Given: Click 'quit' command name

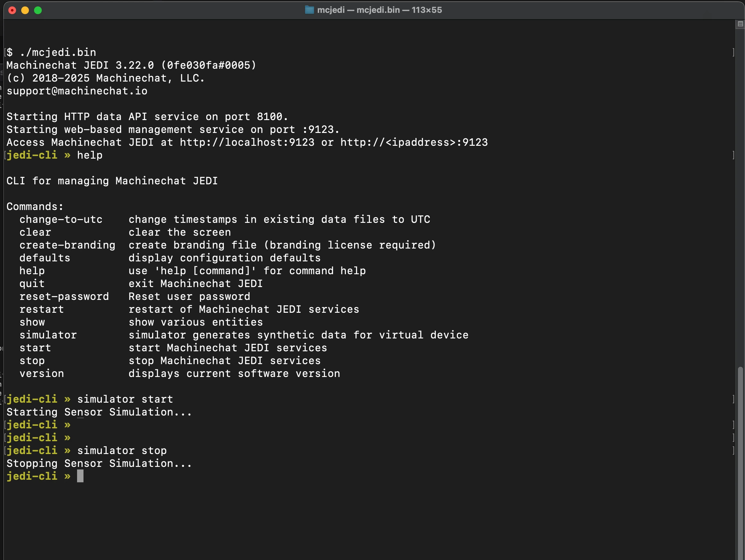Looking at the screenshot, I should [x=32, y=284].
